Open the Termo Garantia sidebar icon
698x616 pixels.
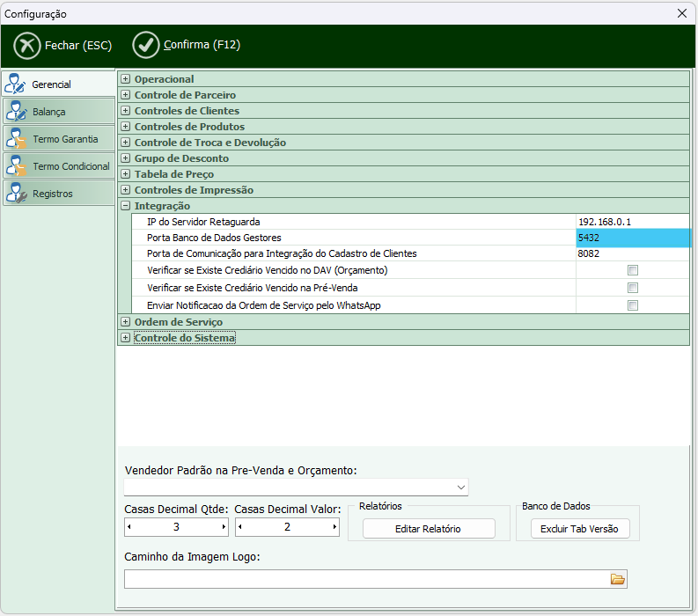coord(16,139)
